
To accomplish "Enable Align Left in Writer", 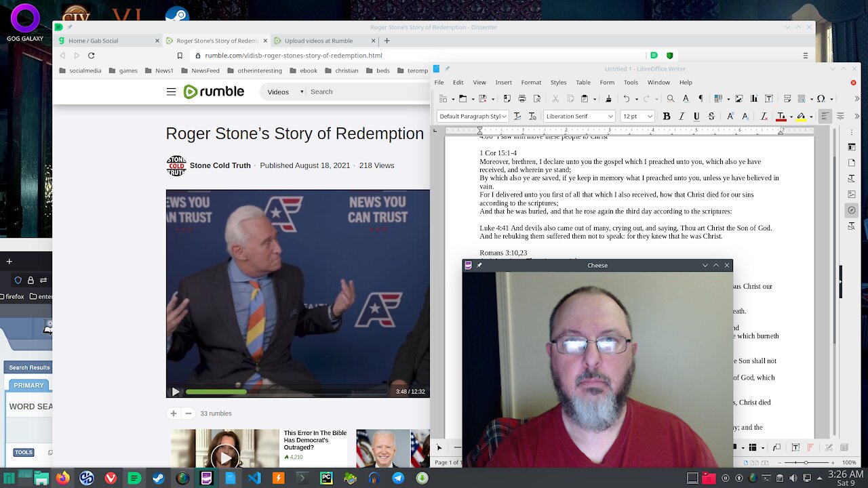I will tap(825, 117).
